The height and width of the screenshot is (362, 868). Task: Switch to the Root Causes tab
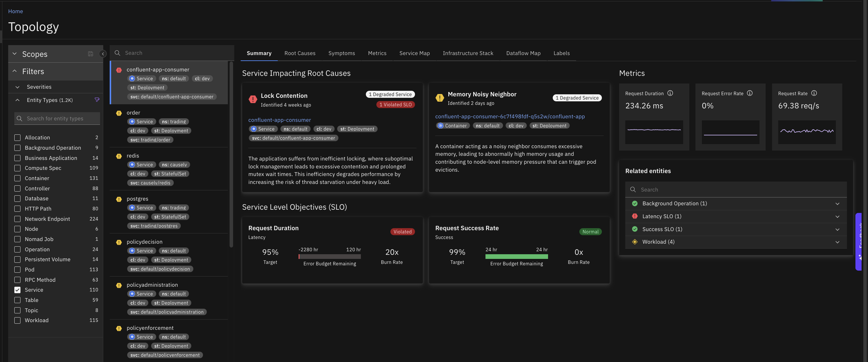[x=299, y=53]
